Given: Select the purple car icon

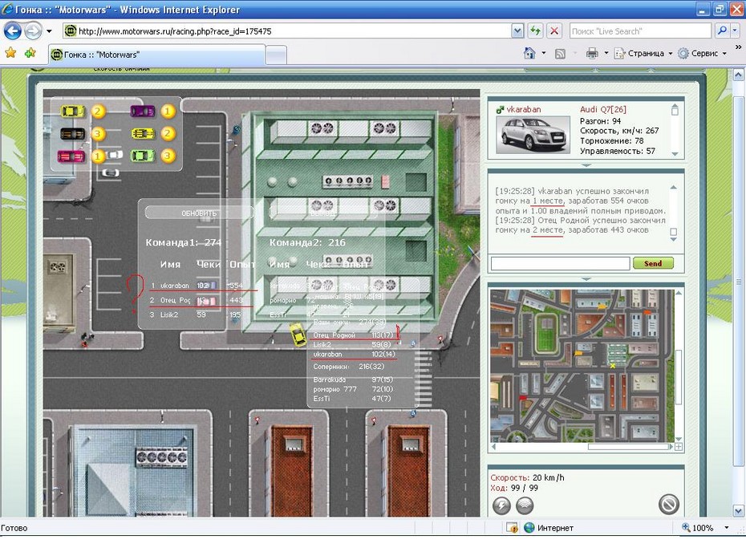Looking at the screenshot, I should tap(143, 112).
